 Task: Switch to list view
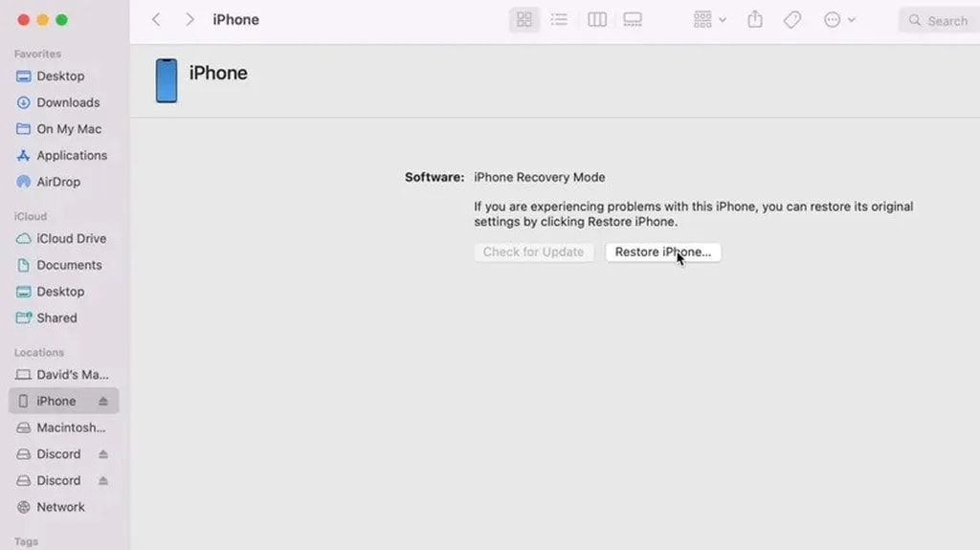(x=560, y=20)
